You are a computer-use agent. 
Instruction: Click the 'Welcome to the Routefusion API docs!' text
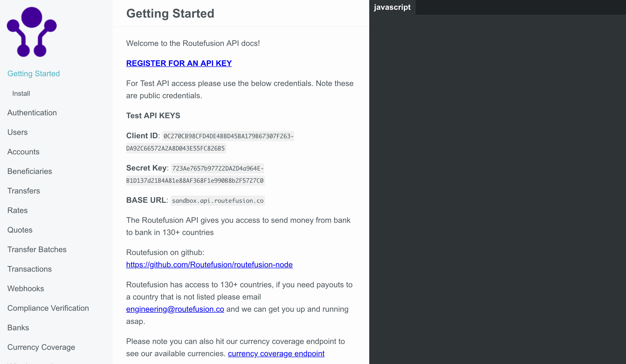click(x=193, y=43)
